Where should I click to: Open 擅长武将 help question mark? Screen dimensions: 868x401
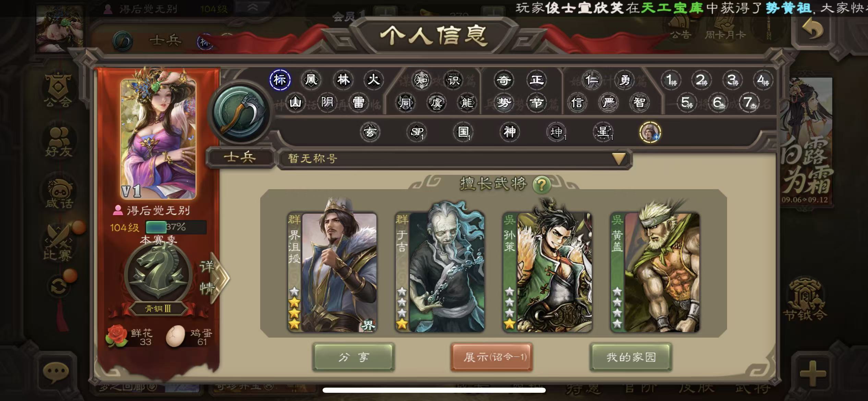coord(542,185)
